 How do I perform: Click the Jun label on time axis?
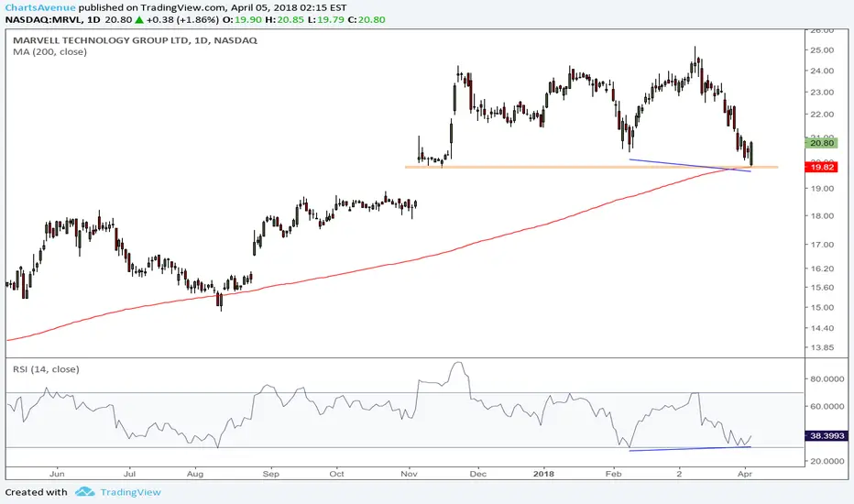57,474
